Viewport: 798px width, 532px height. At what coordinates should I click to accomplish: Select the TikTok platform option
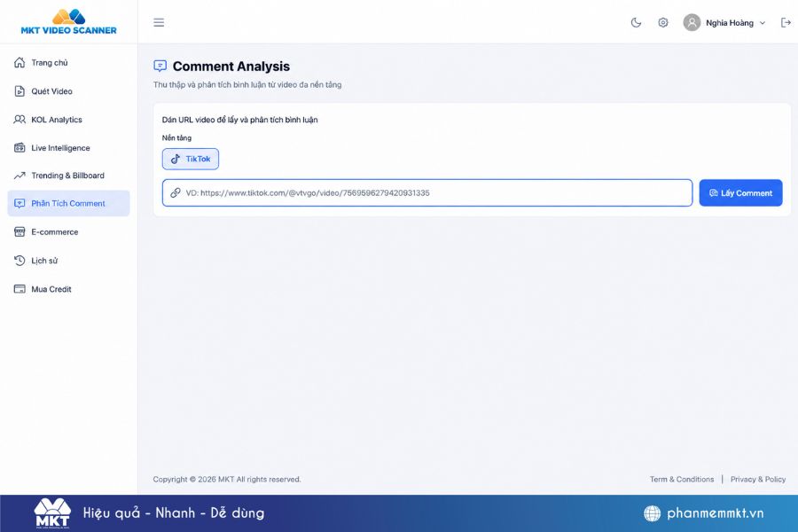click(191, 159)
